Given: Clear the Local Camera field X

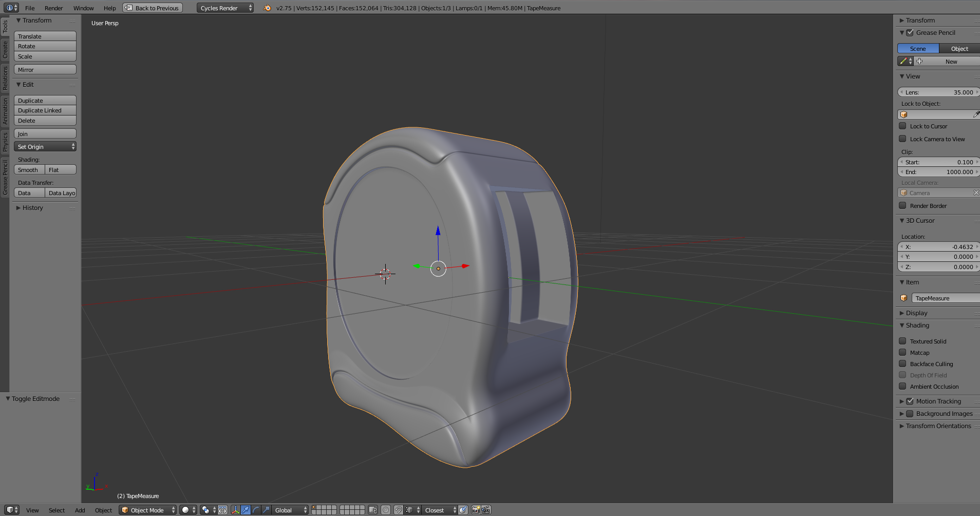Looking at the screenshot, I should (x=976, y=193).
